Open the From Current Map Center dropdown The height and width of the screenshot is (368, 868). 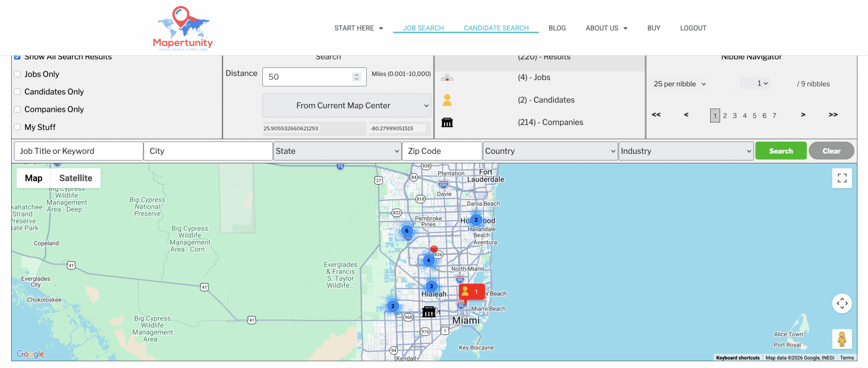click(x=347, y=106)
